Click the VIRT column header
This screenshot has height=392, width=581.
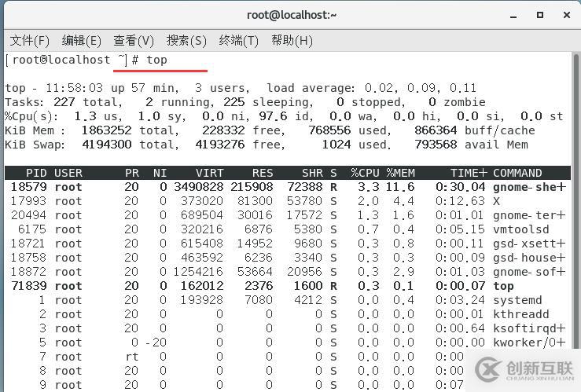tap(209, 173)
